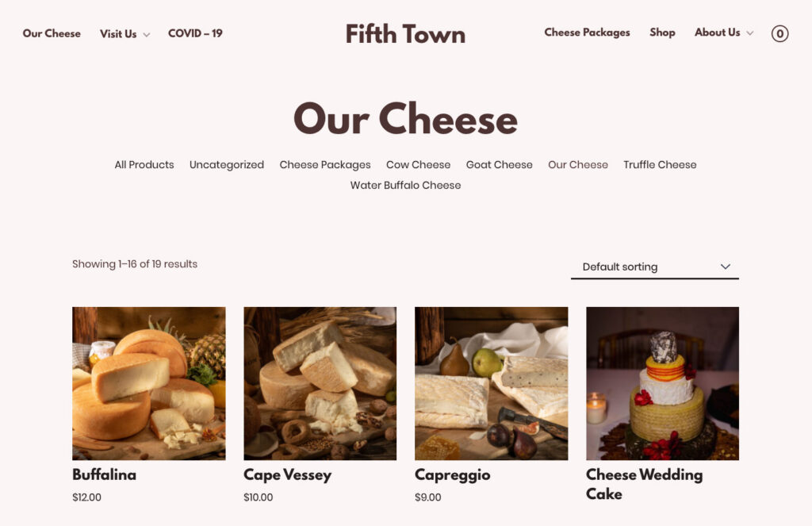The image size is (812, 526).
Task: Open the shopping cart icon showing 0
Action: (779, 33)
